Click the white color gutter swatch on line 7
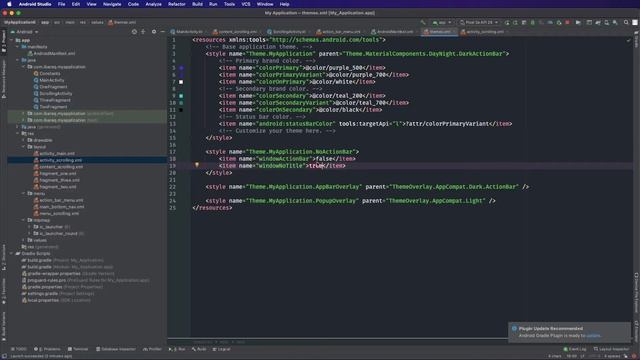The image size is (640, 360). pos(181,82)
